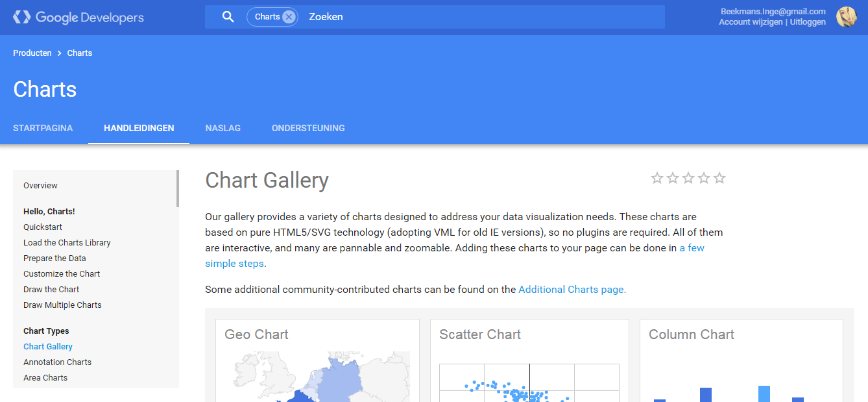
Task: Remove the Charts search filter chip
Action: click(289, 17)
